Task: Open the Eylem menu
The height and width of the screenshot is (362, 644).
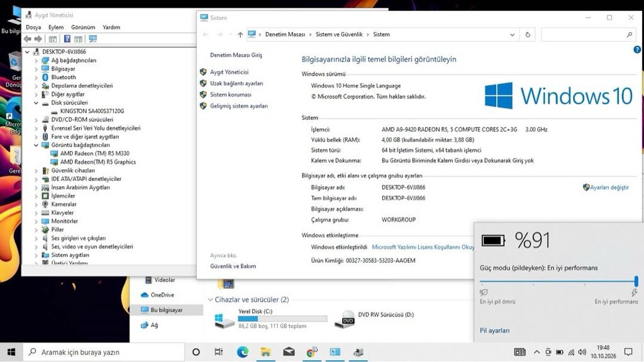Action: pyautogui.click(x=56, y=27)
